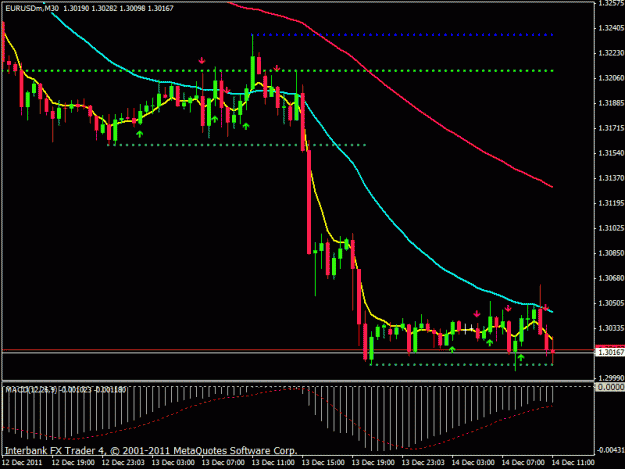Click the 14 Dec 03:00 time label

473,463
